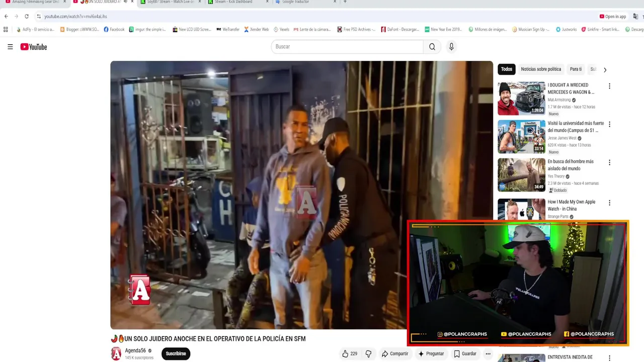Reload the current page
The height and width of the screenshot is (362, 644).
pos(27,16)
